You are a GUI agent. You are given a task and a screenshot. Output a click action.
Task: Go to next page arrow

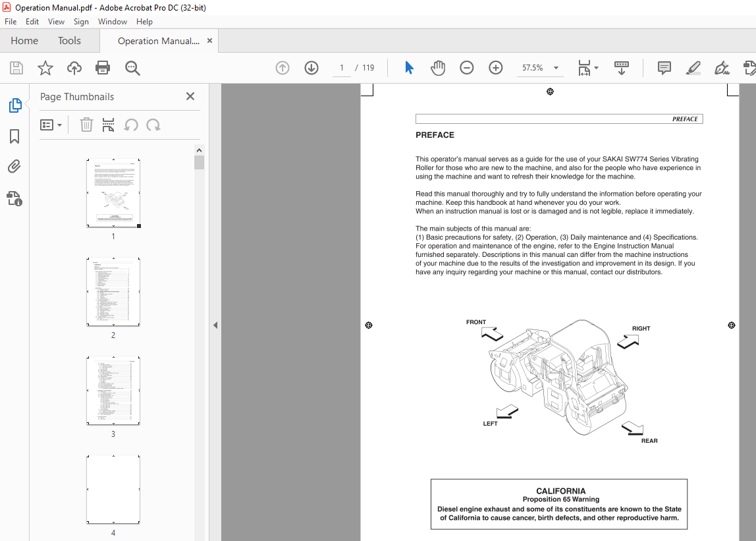click(311, 68)
